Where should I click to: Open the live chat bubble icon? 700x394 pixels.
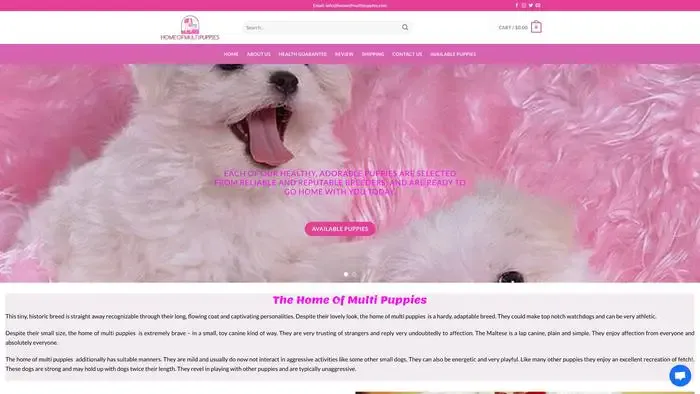(x=680, y=375)
